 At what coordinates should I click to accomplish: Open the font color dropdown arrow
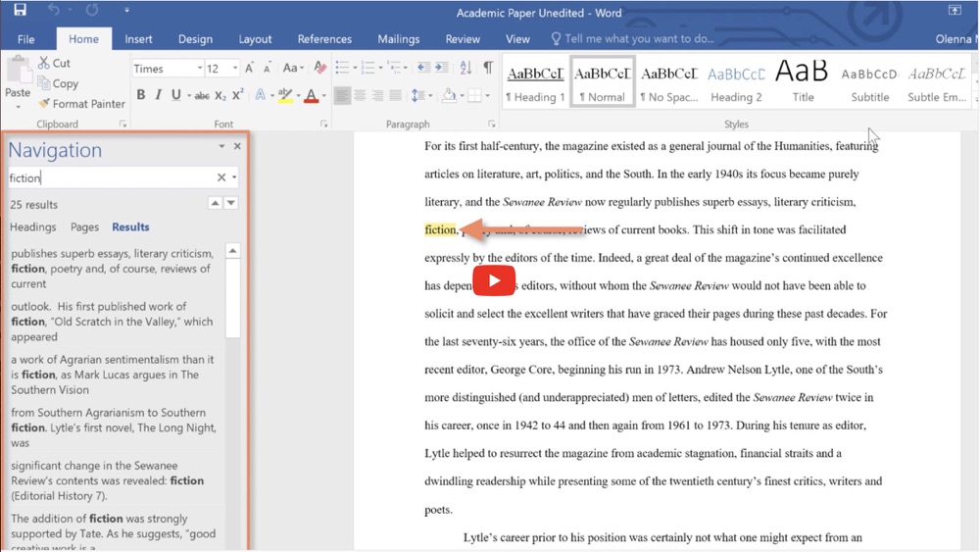click(323, 96)
